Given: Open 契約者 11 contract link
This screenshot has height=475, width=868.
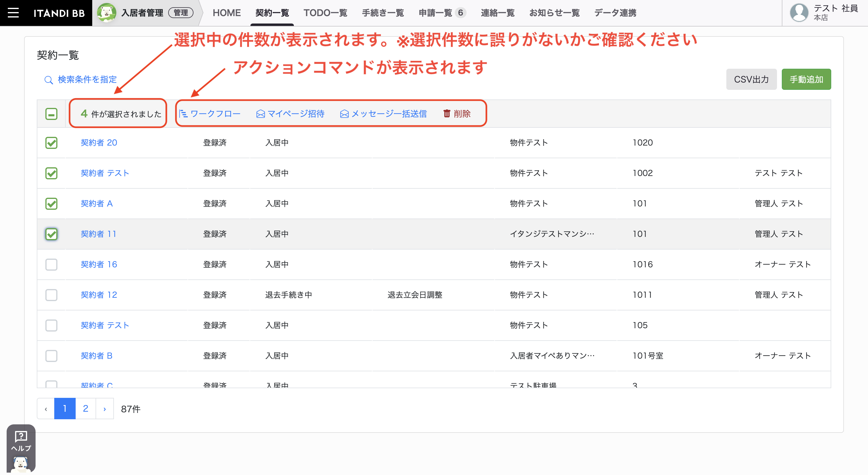Looking at the screenshot, I should tap(98, 234).
